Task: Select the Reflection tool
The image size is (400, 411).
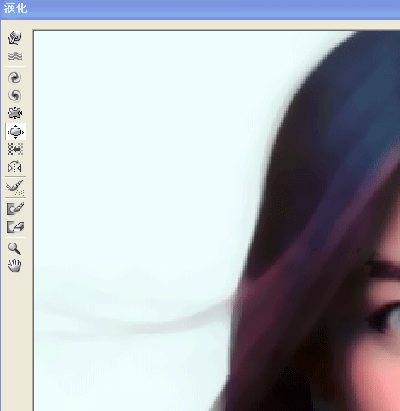Action: tap(15, 167)
